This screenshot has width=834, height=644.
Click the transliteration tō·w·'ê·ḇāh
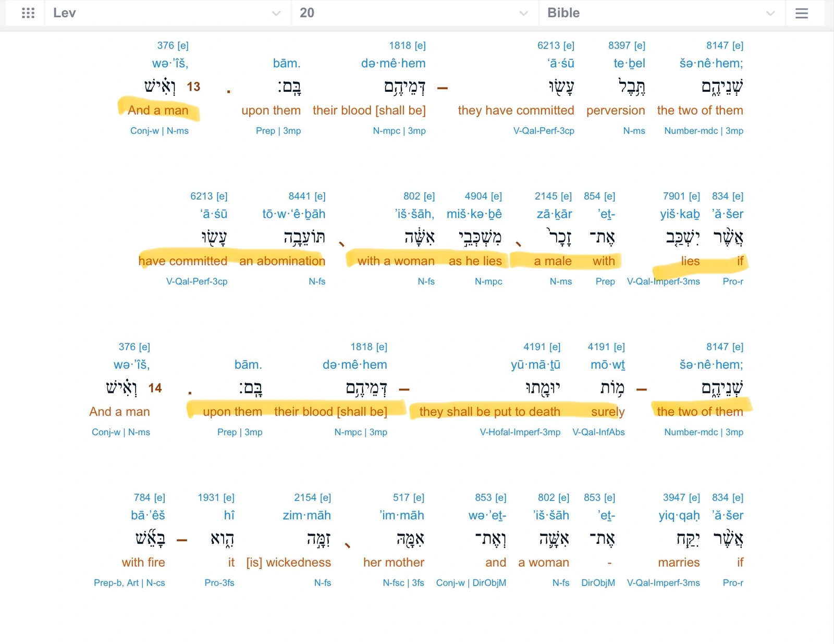coord(293,214)
